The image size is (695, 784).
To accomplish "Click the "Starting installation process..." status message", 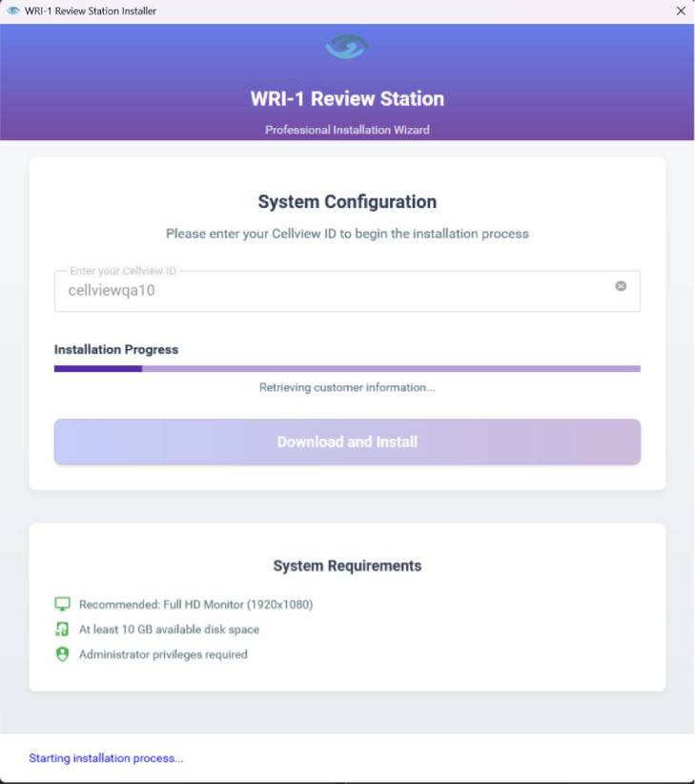I will [x=106, y=758].
